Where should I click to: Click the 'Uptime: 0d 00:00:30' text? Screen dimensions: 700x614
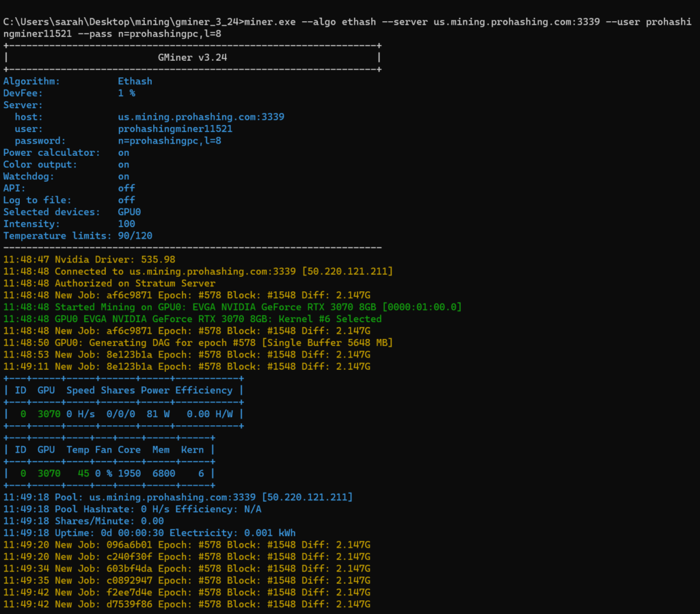[x=109, y=533]
